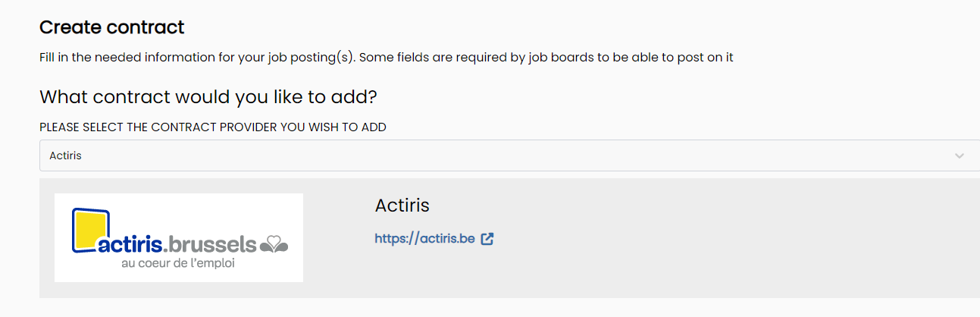Image resolution: width=980 pixels, height=317 pixels.
Task: Click the actiris.brussels logo image
Action: pyautogui.click(x=179, y=237)
